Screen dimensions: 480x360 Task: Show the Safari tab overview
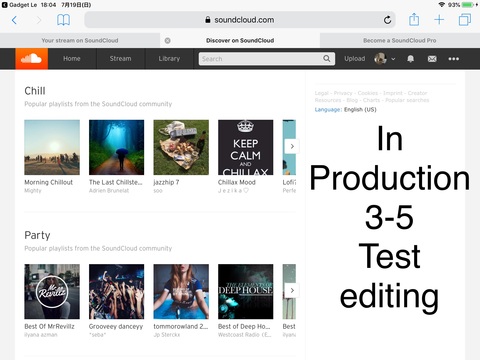pyautogui.click(x=465, y=20)
